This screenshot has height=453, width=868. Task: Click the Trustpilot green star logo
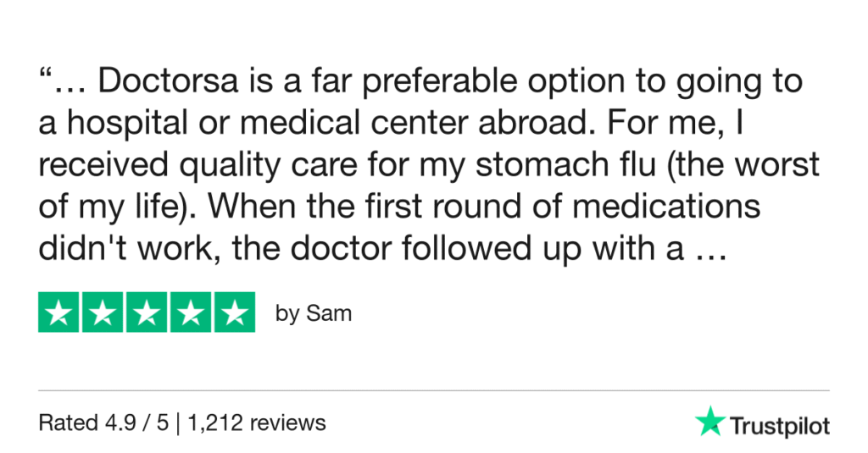click(x=709, y=421)
